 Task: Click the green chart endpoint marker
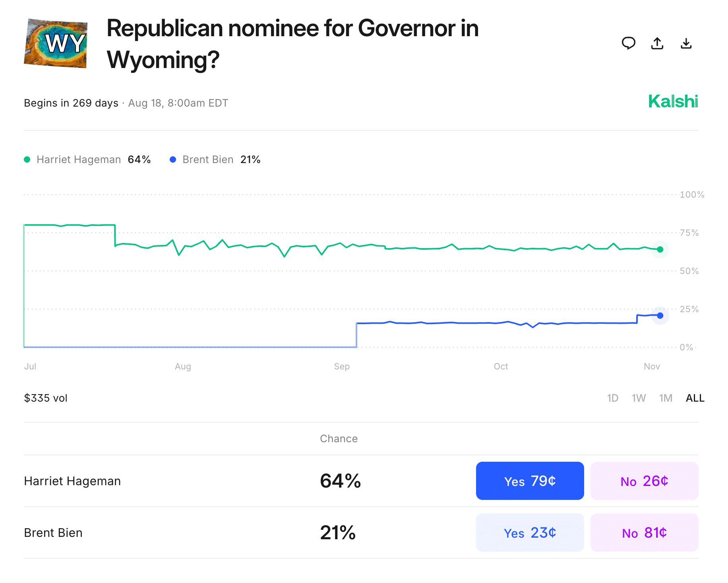(x=660, y=249)
